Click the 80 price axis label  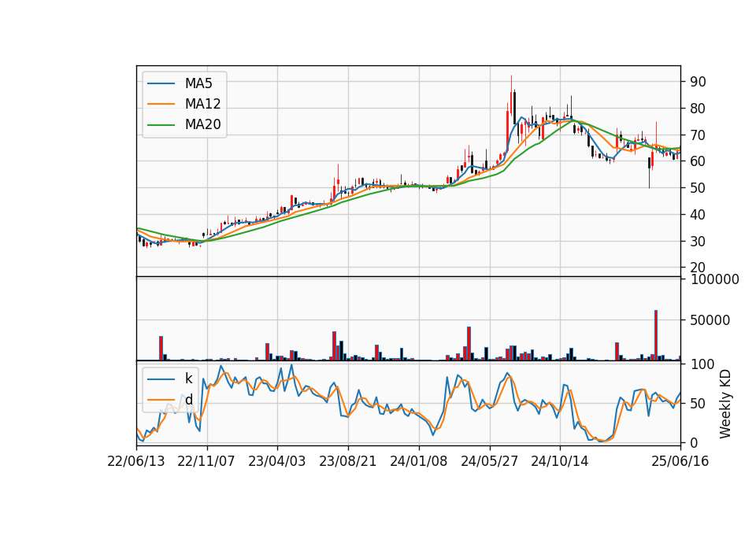point(698,109)
